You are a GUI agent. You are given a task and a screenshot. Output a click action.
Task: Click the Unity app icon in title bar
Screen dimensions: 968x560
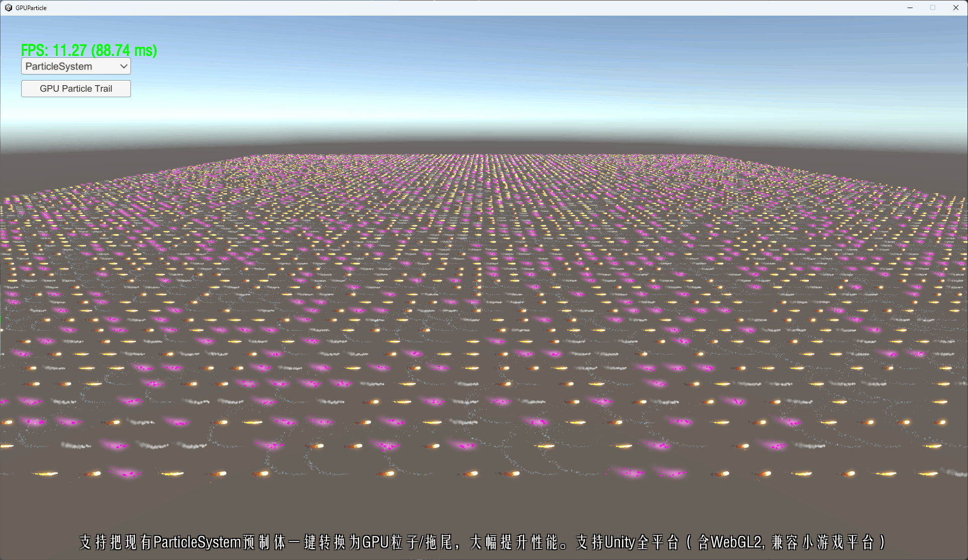[8, 8]
